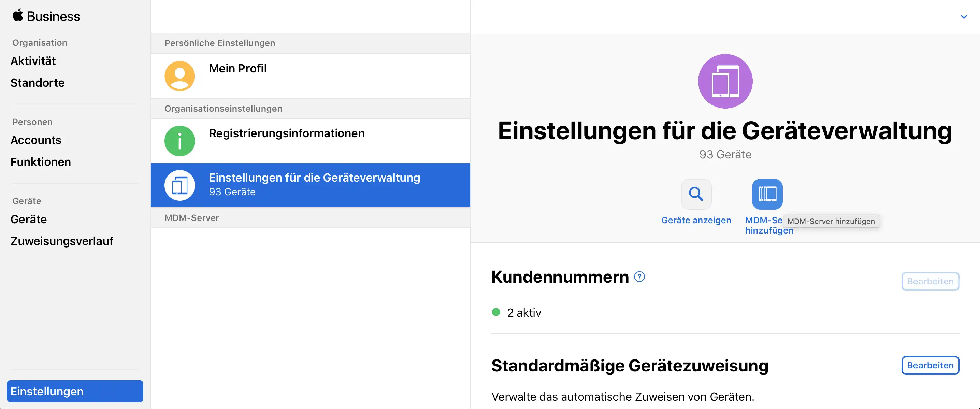Open the Registrierungsinformationen row
Image resolution: width=980 pixels, height=409 pixels.
click(311, 141)
